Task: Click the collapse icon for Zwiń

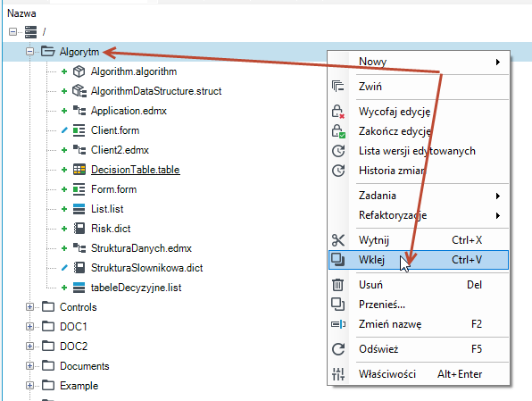Action: pyautogui.click(x=338, y=87)
